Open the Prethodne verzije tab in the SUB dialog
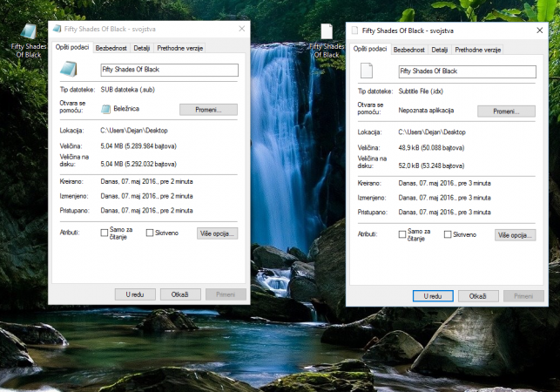The width and height of the screenshot is (560, 392). (x=180, y=48)
